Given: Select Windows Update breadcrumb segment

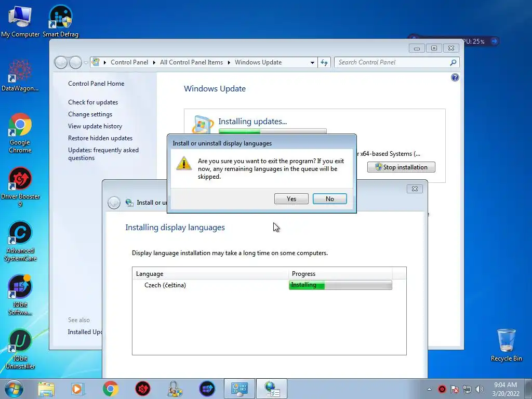Looking at the screenshot, I should [258, 62].
